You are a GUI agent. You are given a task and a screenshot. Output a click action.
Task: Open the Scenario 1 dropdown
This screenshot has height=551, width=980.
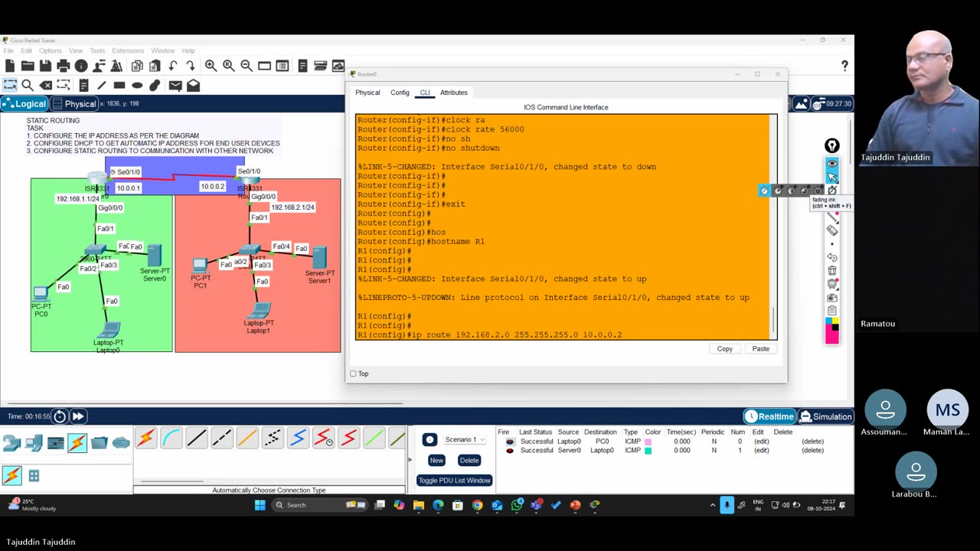coord(464,439)
